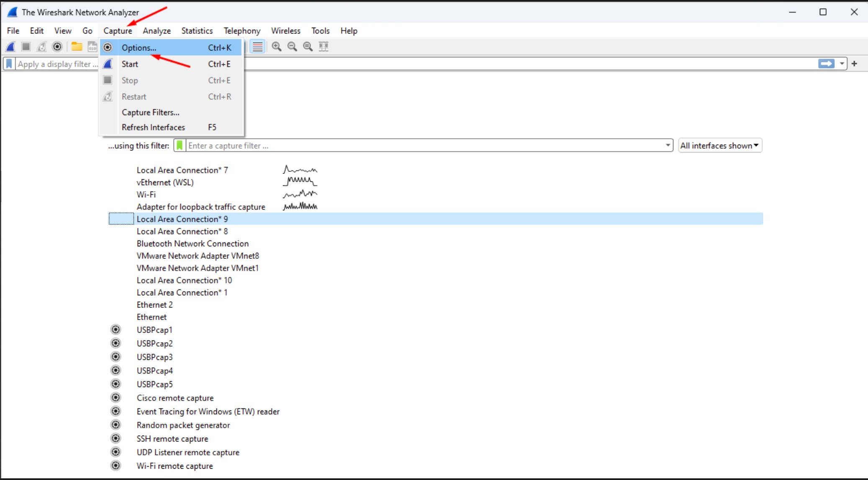This screenshot has width=868, height=480.
Task: Open the All interfaces shown dropdown
Action: 720,145
